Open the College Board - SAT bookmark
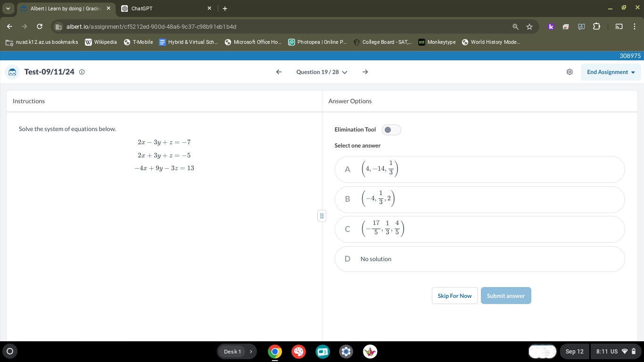Screen dimensions: 644x362 click(x=382, y=42)
